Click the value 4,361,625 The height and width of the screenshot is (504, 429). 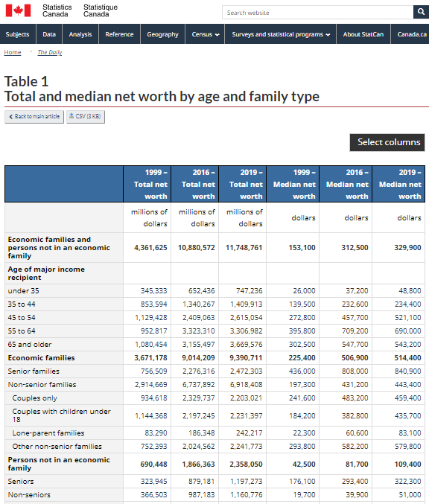point(150,248)
